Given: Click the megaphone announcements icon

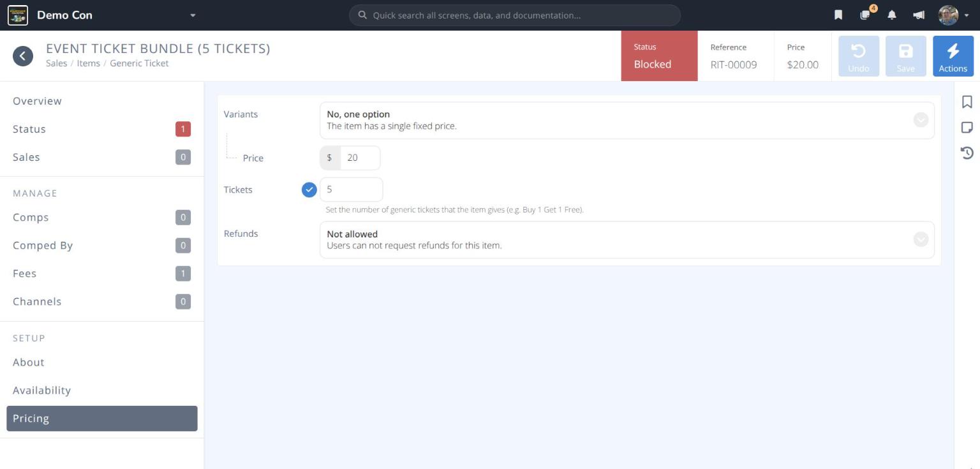Looking at the screenshot, I should (x=919, y=15).
